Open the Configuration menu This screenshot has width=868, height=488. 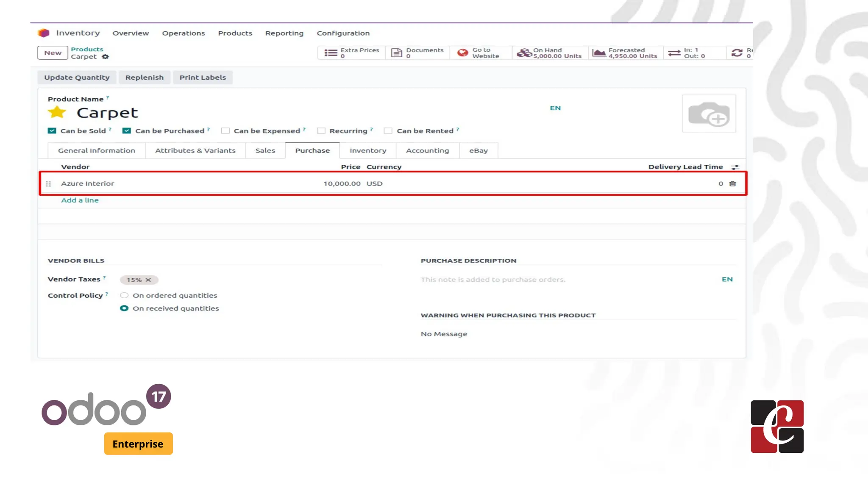[x=343, y=33]
